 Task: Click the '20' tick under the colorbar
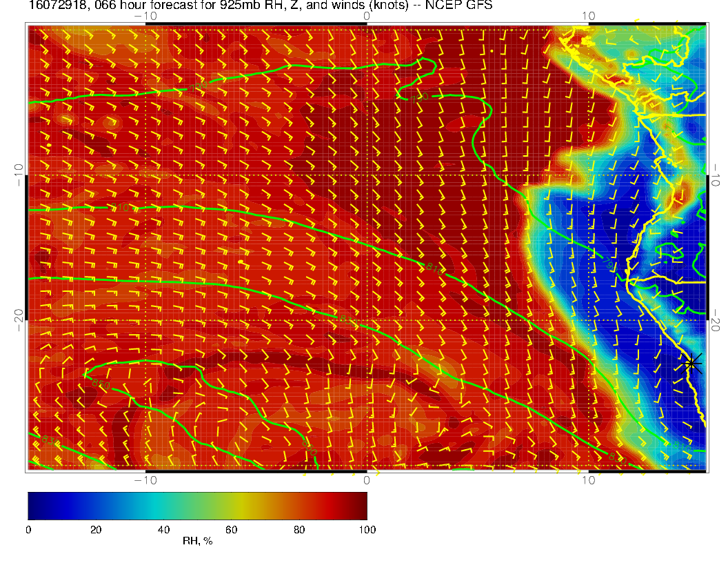coord(96,530)
